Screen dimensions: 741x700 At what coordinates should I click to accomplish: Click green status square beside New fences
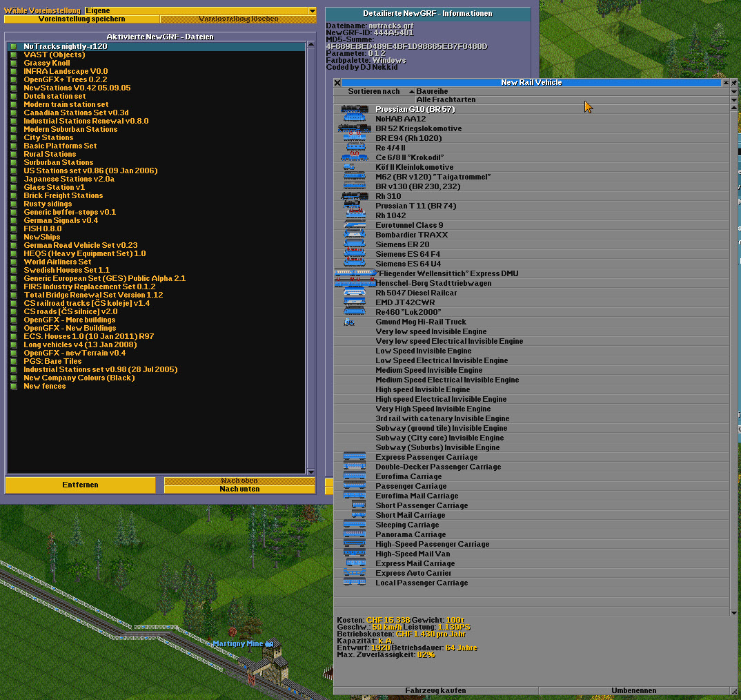pos(13,386)
